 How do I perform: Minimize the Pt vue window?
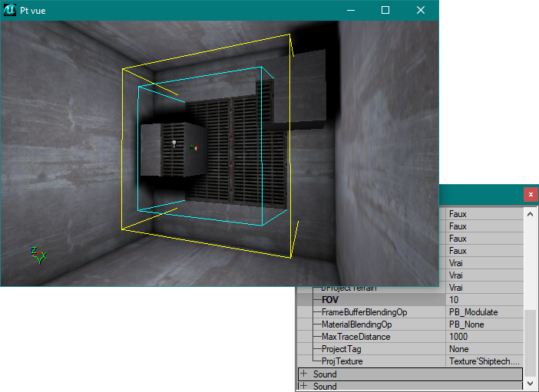(x=351, y=10)
